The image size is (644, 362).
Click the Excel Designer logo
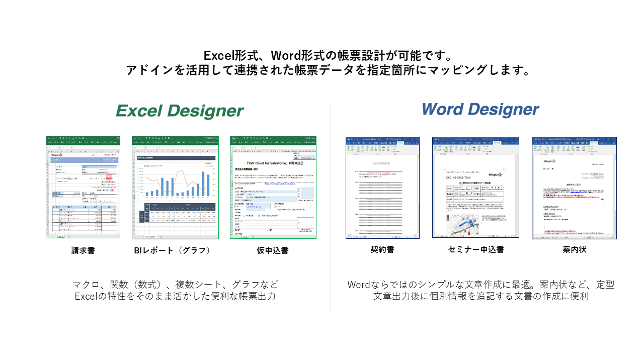pyautogui.click(x=180, y=111)
